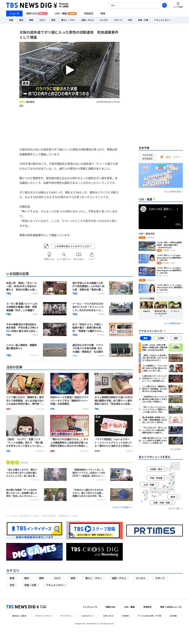Image resolution: width=189 pixels, height=644 pixels.
Task: Open LIVE video three-dot menu
Action: point(177,209)
